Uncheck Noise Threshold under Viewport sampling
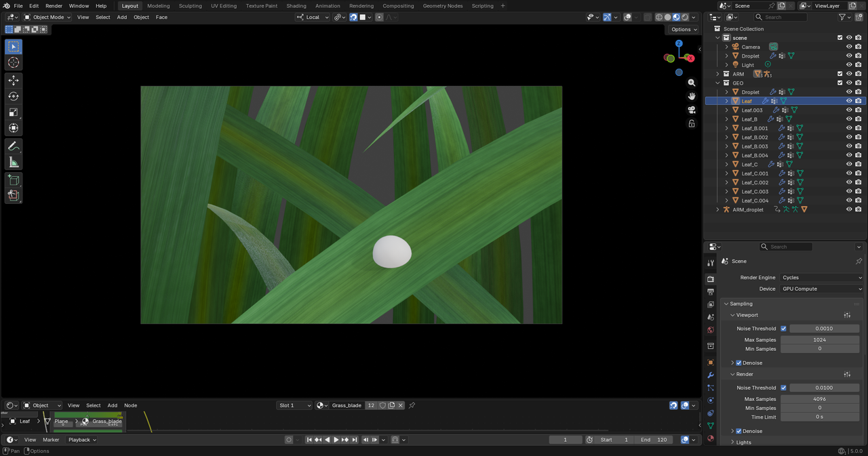 (783, 328)
